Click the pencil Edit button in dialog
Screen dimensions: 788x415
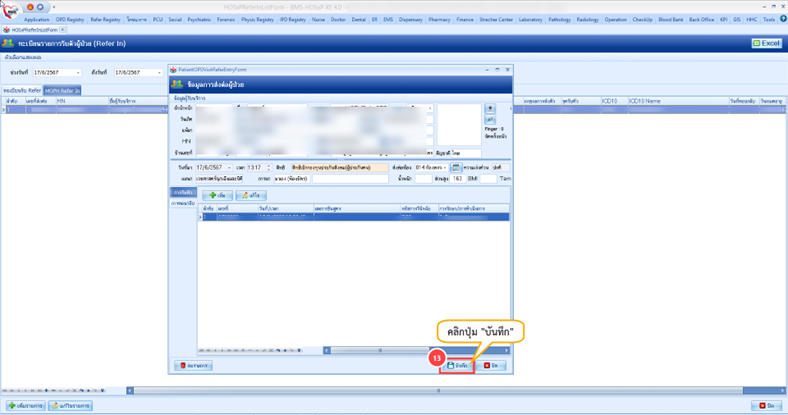[251, 195]
